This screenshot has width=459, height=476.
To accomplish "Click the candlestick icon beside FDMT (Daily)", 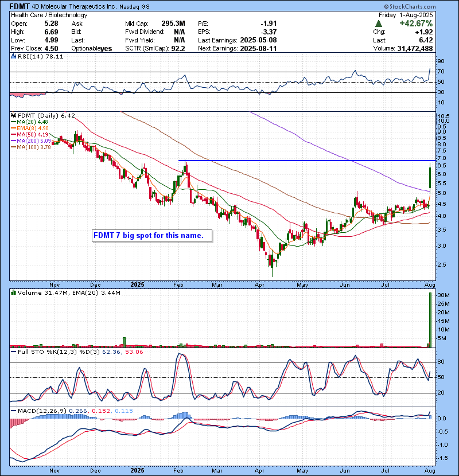I will pos(13,115).
